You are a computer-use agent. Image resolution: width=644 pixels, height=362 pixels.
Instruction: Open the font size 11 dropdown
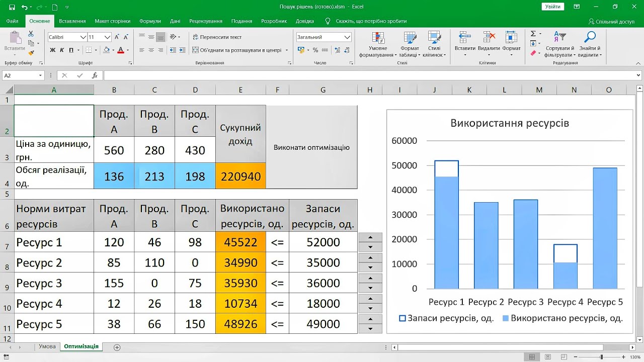click(107, 37)
